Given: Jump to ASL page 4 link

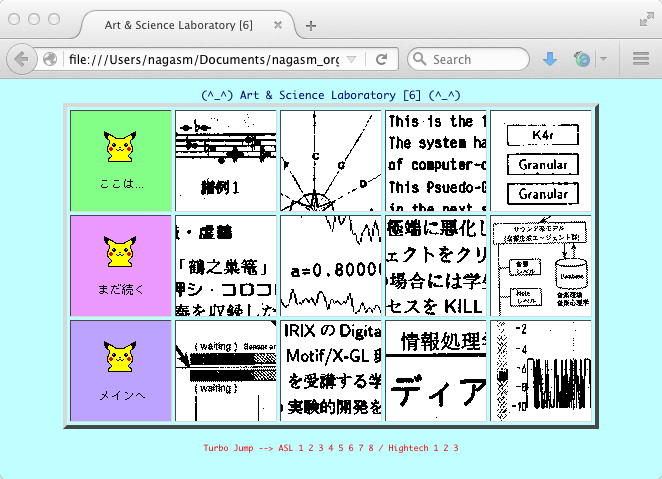Looking at the screenshot, I should [331, 448].
